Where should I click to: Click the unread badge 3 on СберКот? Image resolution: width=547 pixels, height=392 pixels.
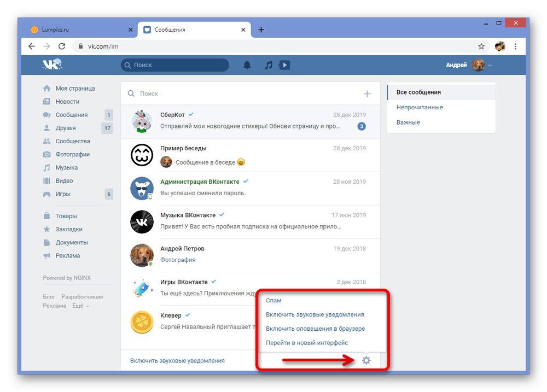(x=362, y=126)
